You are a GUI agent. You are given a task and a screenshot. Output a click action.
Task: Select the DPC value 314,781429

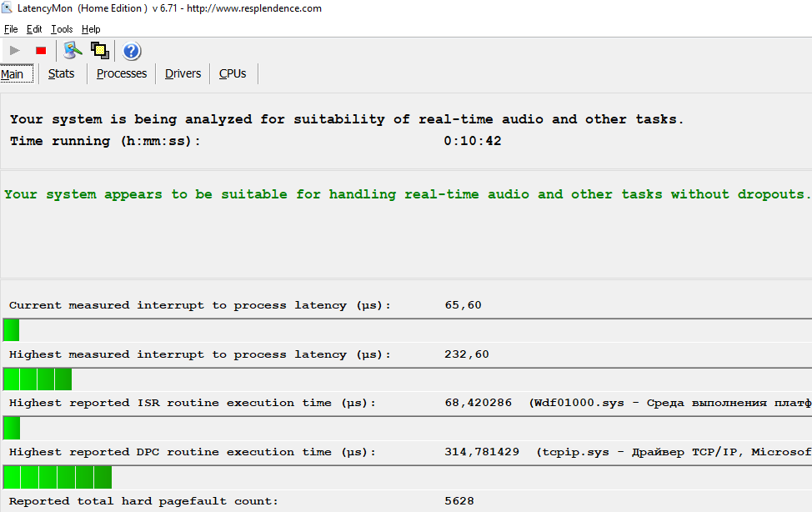pos(482,452)
